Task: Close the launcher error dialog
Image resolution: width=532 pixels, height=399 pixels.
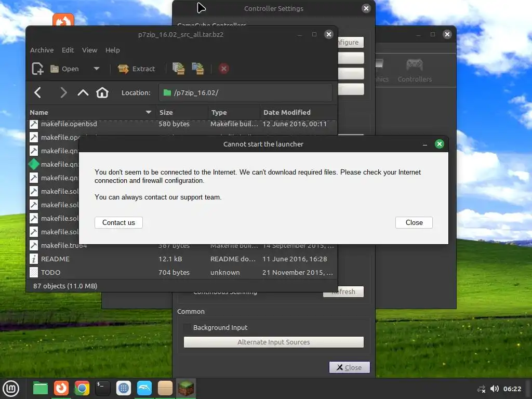Action: [x=414, y=222]
